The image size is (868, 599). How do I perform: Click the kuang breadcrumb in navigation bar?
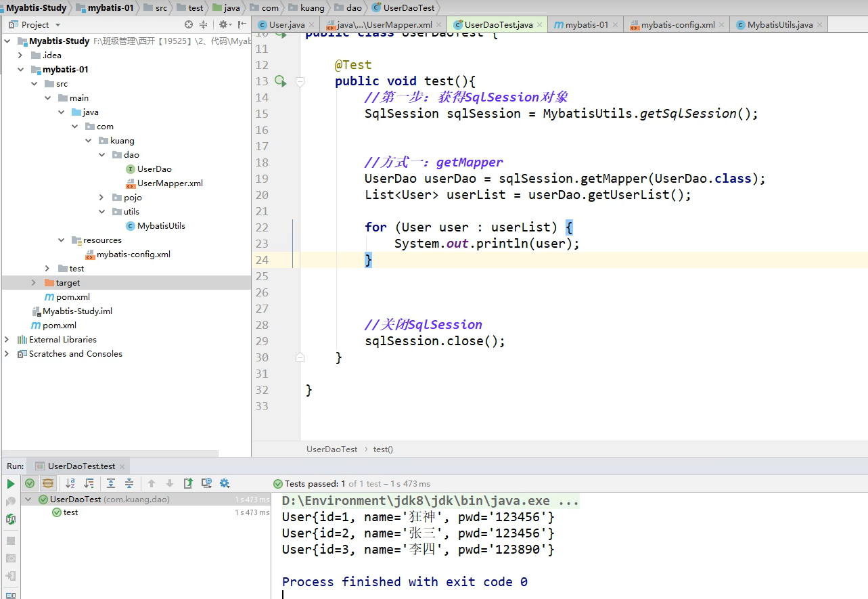pos(306,7)
